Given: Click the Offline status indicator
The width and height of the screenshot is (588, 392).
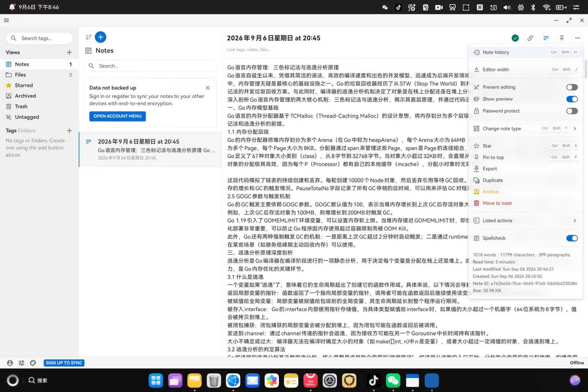Looking at the screenshot, I should [x=577, y=363].
